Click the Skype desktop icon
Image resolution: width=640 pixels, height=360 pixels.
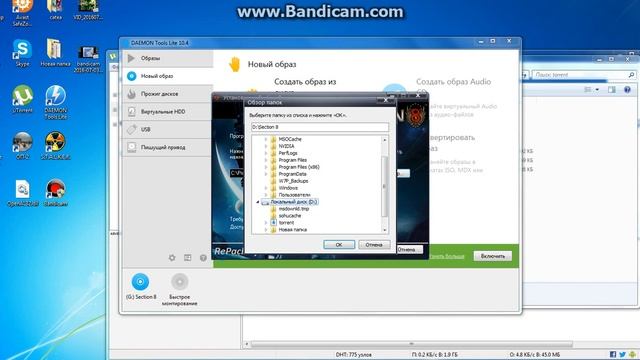coord(22,50)
